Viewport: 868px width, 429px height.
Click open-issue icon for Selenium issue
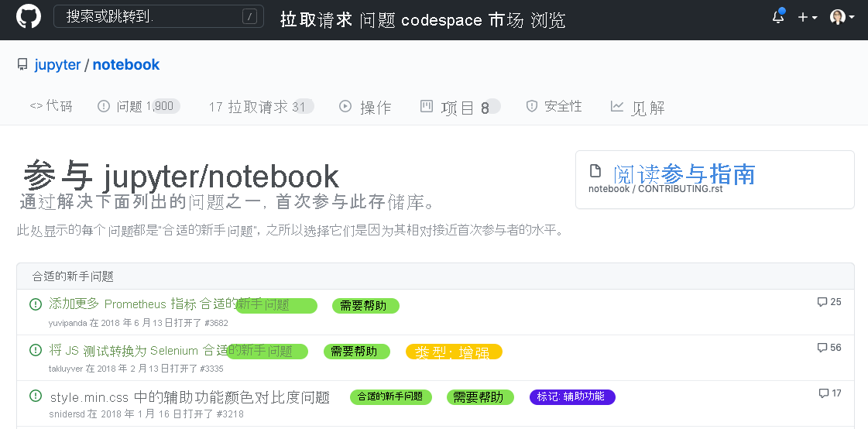[x=36, y=350]
